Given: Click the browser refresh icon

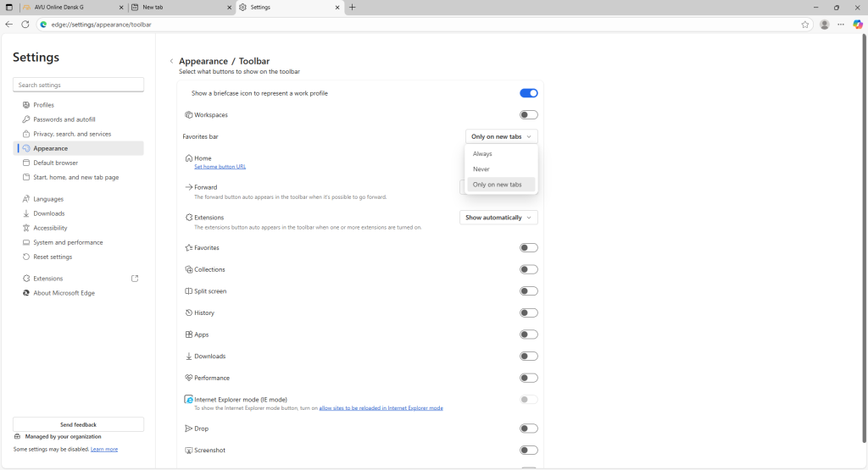Looking at the screenshot, I should point(25,25).
